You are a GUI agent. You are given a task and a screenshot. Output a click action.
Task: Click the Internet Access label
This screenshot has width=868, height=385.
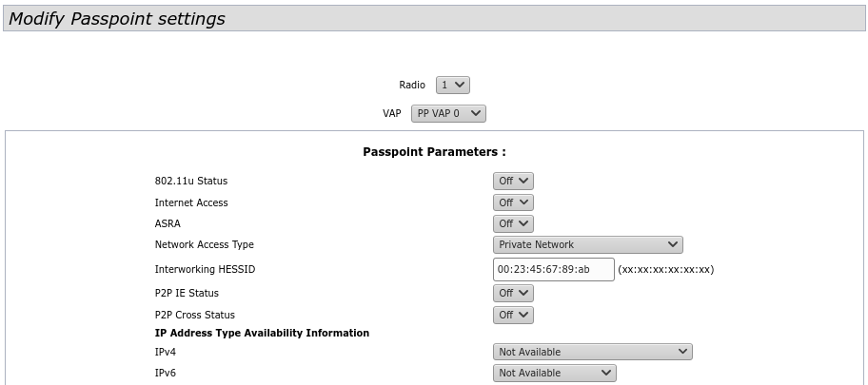tap(191, 202)
